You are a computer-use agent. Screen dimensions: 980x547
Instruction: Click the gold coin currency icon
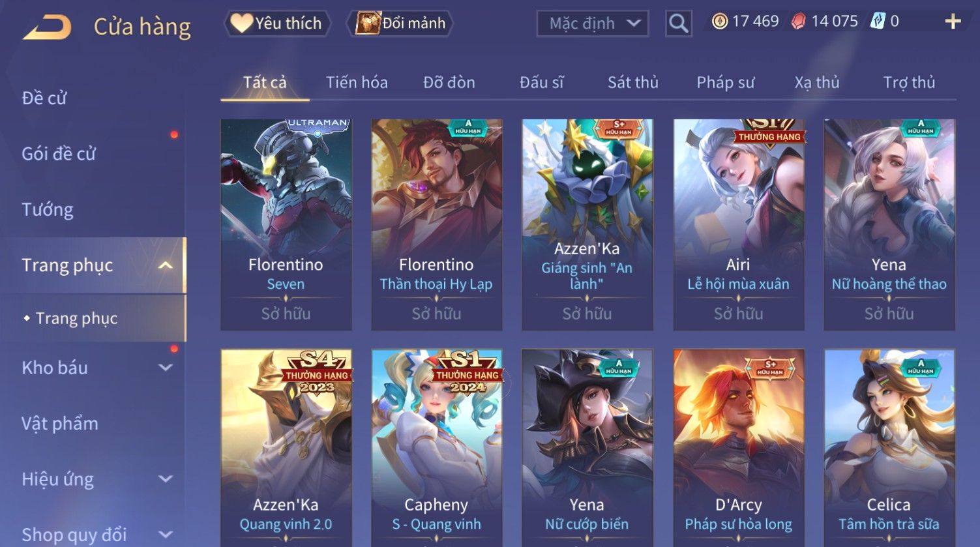(719, 22)
